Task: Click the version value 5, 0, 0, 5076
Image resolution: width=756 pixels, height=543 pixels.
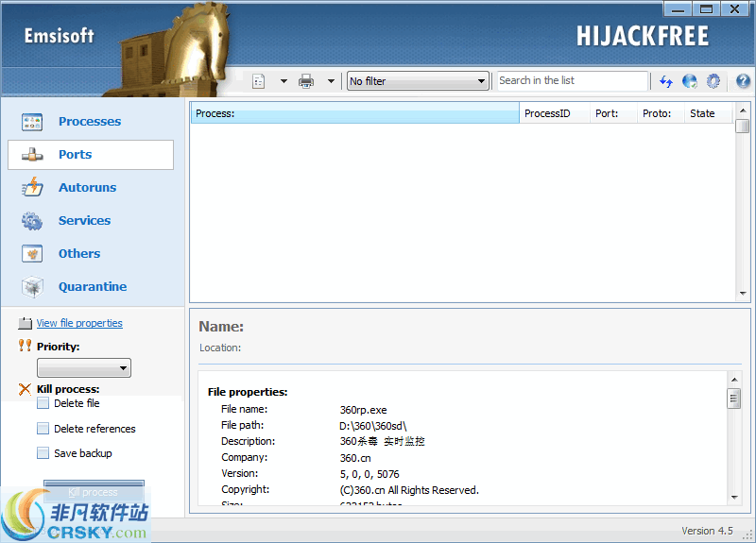Action: (x=369, y=474)
